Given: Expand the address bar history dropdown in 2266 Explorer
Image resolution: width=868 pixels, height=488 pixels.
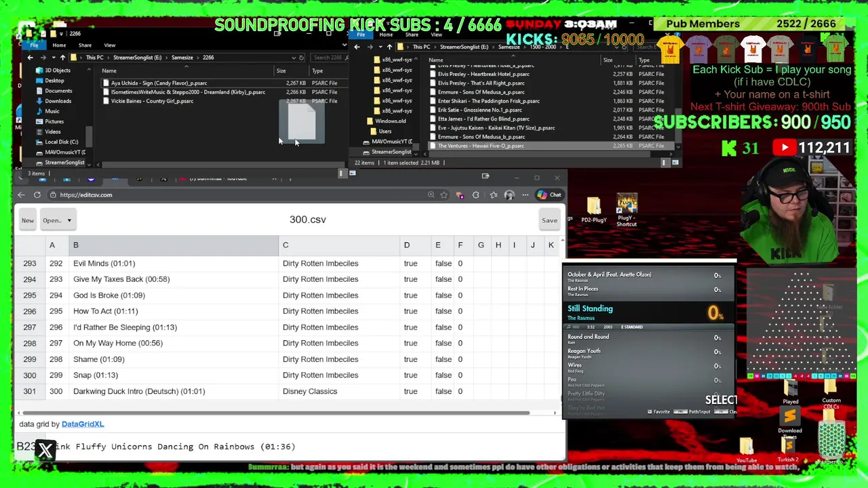Looking at the screenshot, I should [293, 58].
